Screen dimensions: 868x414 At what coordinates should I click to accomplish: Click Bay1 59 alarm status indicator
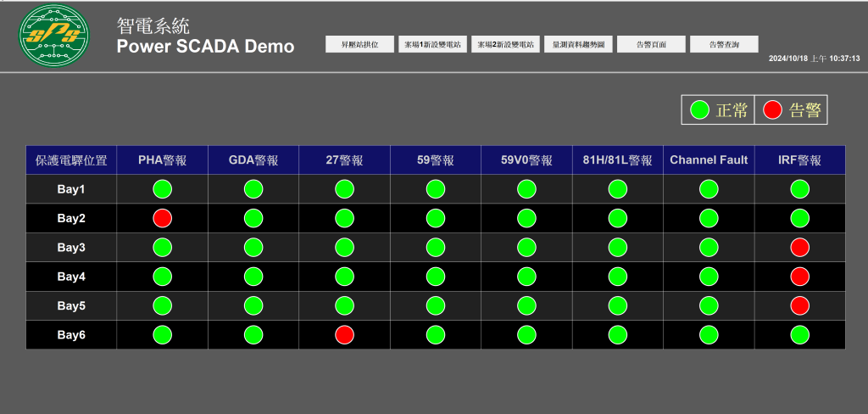[x=436, y=189]
